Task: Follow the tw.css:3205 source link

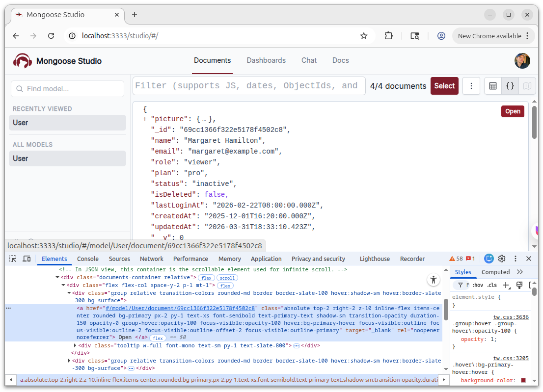Action: pos(511,358)
